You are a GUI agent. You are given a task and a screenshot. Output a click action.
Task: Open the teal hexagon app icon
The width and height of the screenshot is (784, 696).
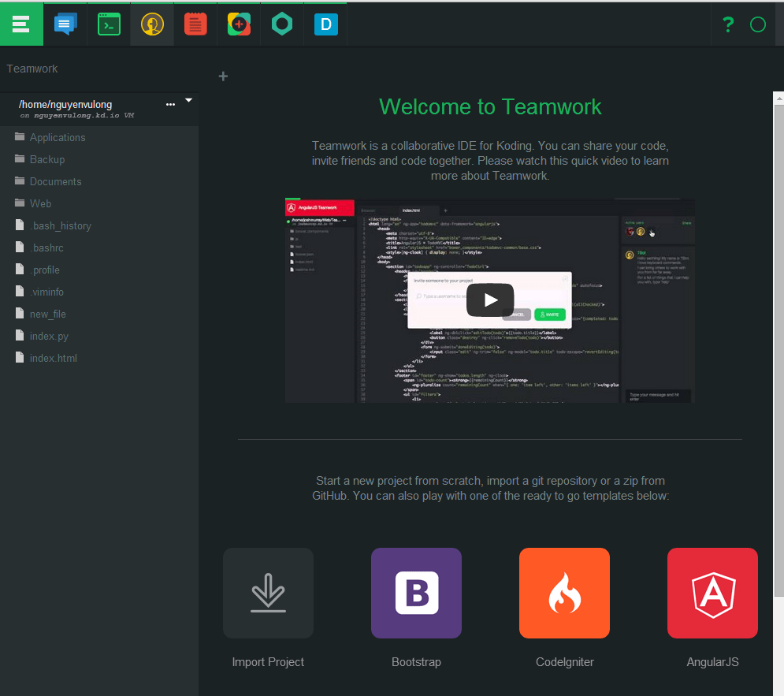tap(282, 24)
